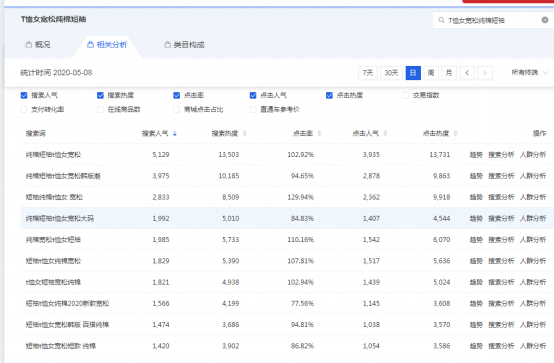Open 趋势 for the 1,992 search row
This screenshot has width=554, height=363.
coord(476,218)
